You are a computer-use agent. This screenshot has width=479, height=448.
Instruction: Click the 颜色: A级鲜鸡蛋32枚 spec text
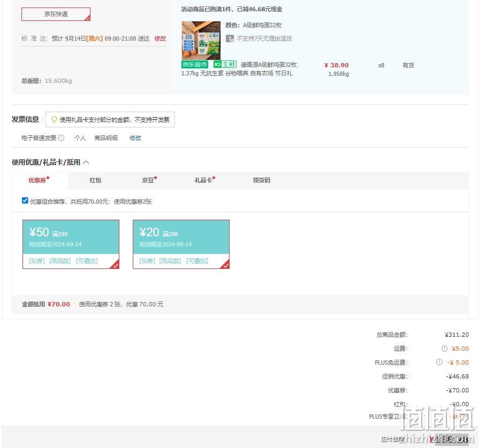click(254, 25)
